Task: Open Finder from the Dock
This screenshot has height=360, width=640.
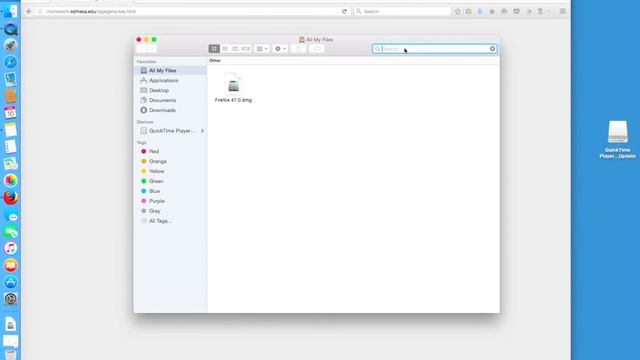Action: [10, 11]
